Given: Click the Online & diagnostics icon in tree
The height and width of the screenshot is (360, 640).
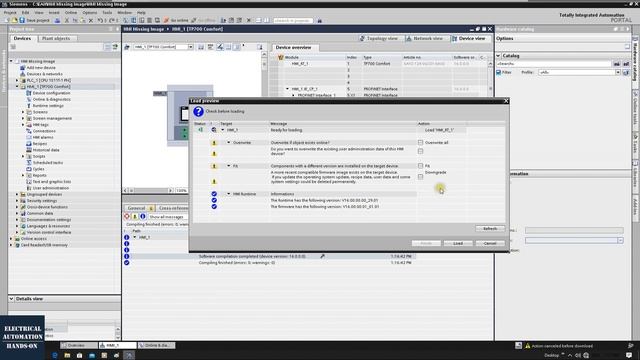Looking at the screenshot, I should point(29,99).
